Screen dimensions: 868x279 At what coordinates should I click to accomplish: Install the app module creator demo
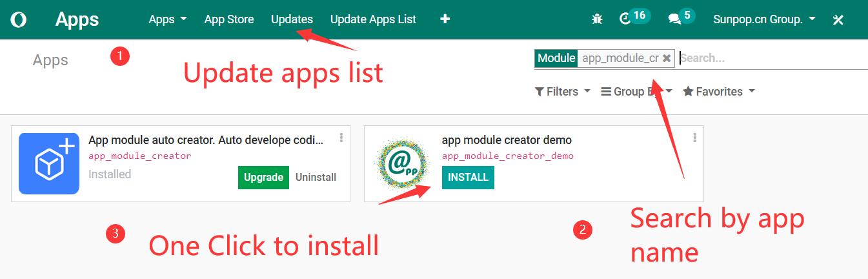(x=468, y=178)
